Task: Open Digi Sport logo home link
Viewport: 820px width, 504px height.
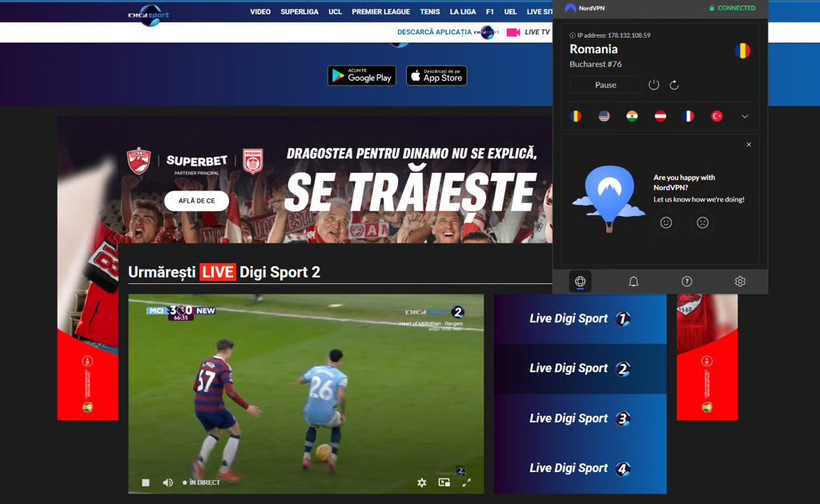Action: [x=149, y=15]
